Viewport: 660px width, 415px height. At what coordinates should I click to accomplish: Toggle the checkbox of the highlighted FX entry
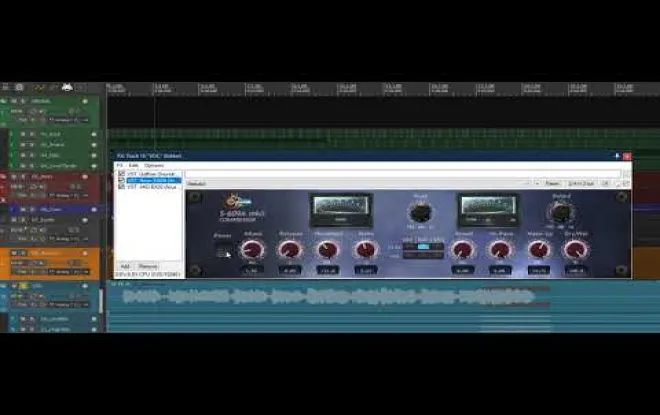(x=121, y=180)
